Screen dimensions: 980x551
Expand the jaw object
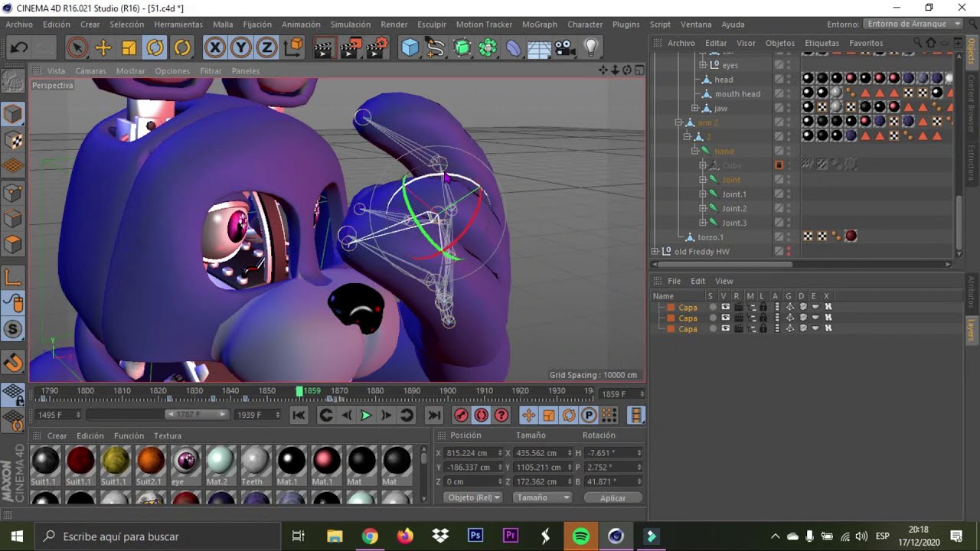[695, 108]
